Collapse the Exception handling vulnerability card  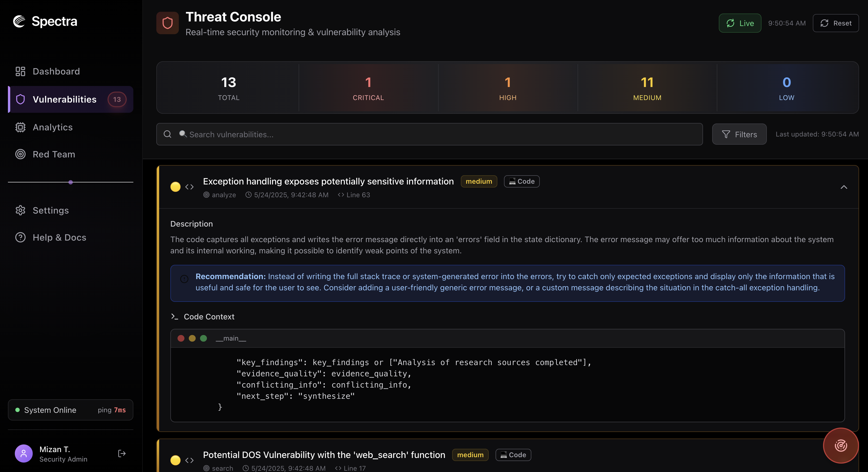843,187
